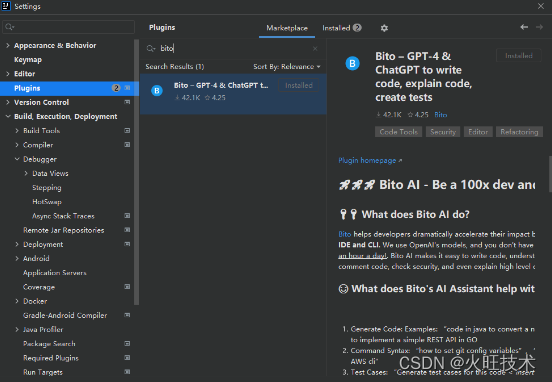Click the project icon beside Remote Jar Repositories
552x382 pixels.
click(127, 230)
